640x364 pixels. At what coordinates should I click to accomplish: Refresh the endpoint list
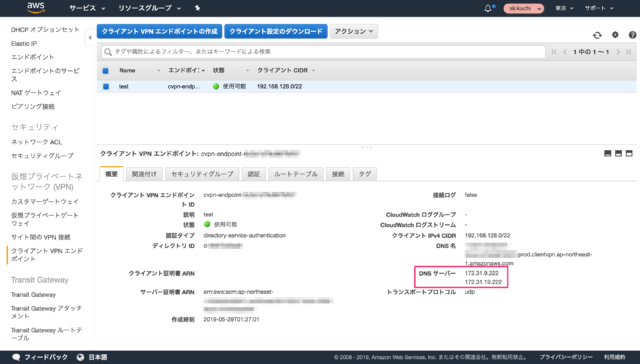click(597, 35)
